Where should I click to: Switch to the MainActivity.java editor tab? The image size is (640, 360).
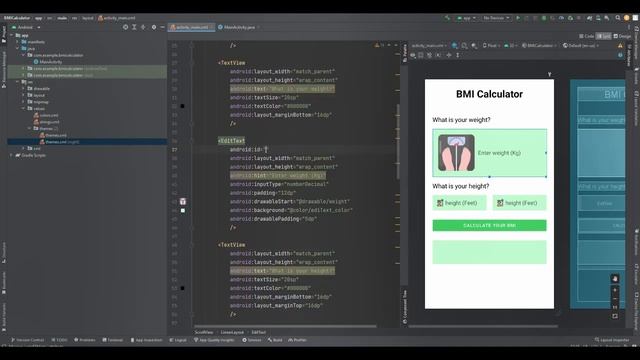tap(238, 27)
